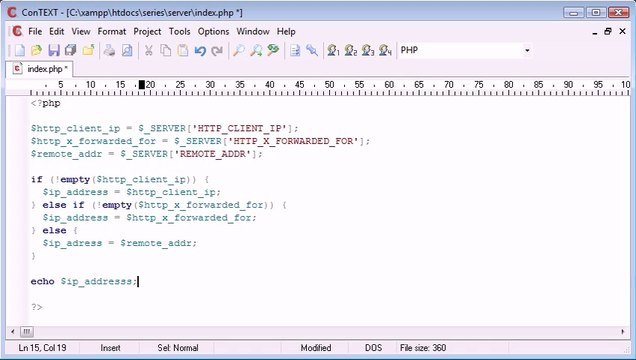Open the PHP highlighter dropdown
The width and height of the screenshot is (636, 360).
pyautogui.click(x=527, y=50)
